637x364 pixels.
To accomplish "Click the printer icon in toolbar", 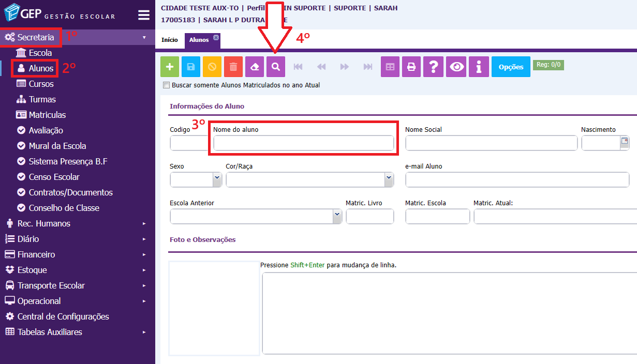I will tap(411, 67).
